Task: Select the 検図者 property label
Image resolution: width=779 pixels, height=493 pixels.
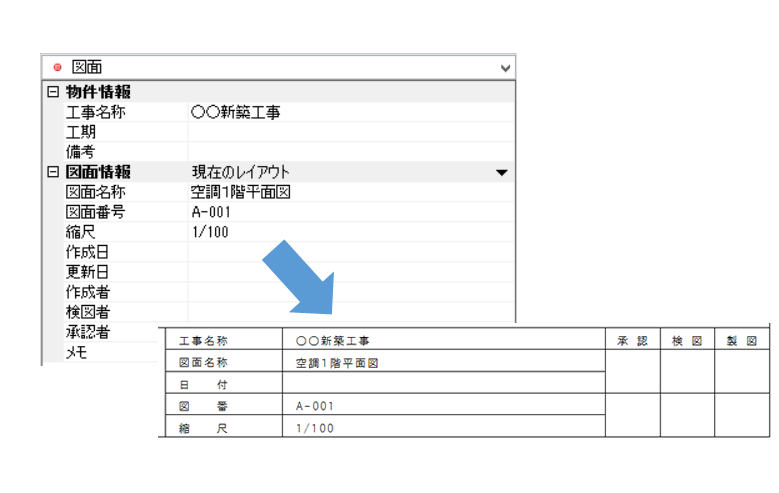Action: click(87, 312)
